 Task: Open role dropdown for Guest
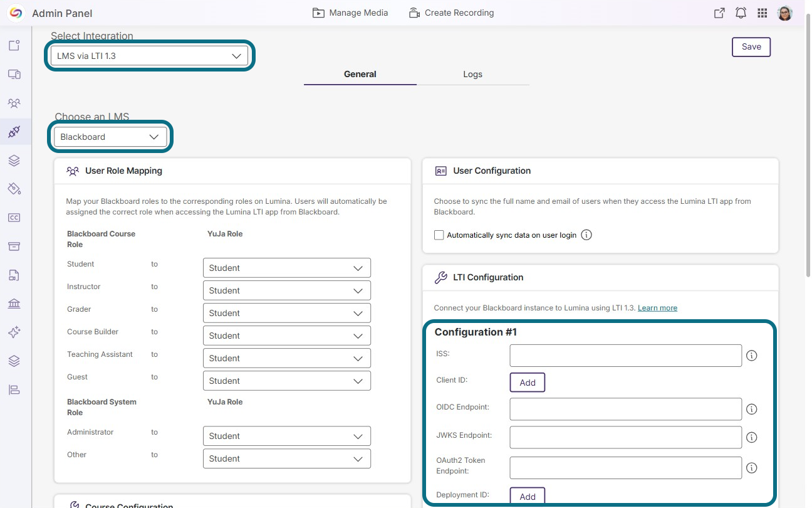[x=287, y=381]
